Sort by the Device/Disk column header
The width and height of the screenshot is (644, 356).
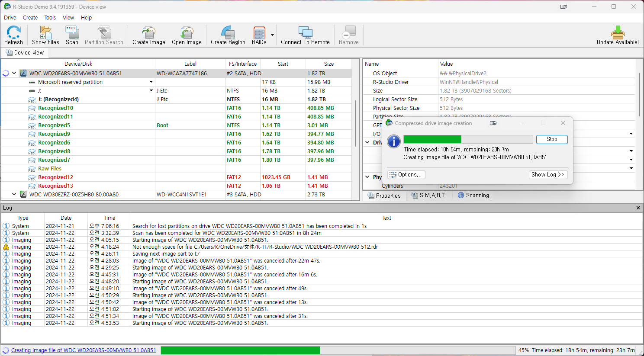coord(78,64)
